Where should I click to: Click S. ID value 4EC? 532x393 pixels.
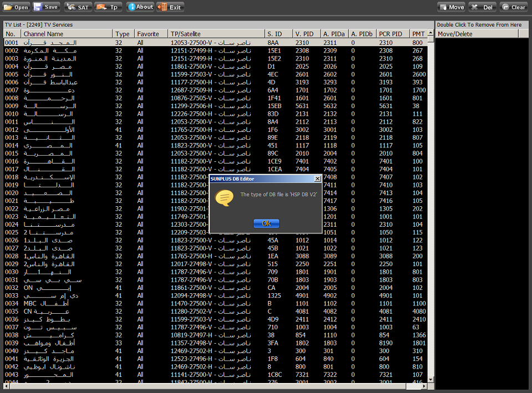click(273, 74)
